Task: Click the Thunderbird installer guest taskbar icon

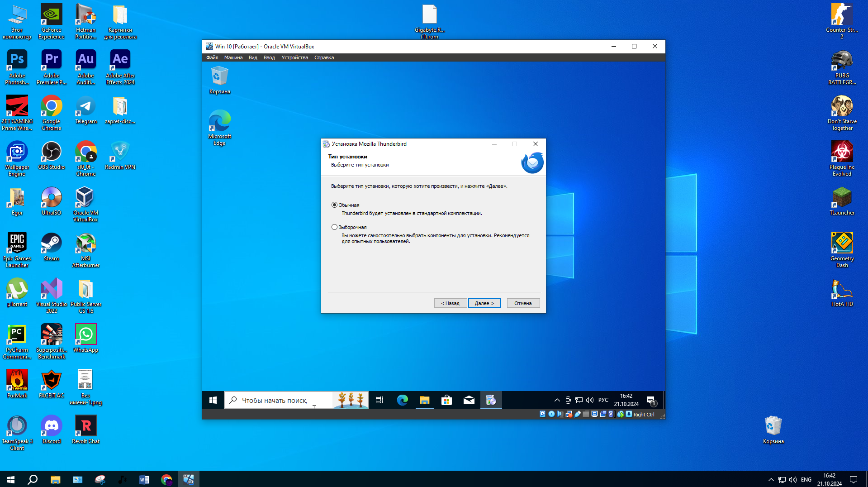Action: [x=491, y=400]
